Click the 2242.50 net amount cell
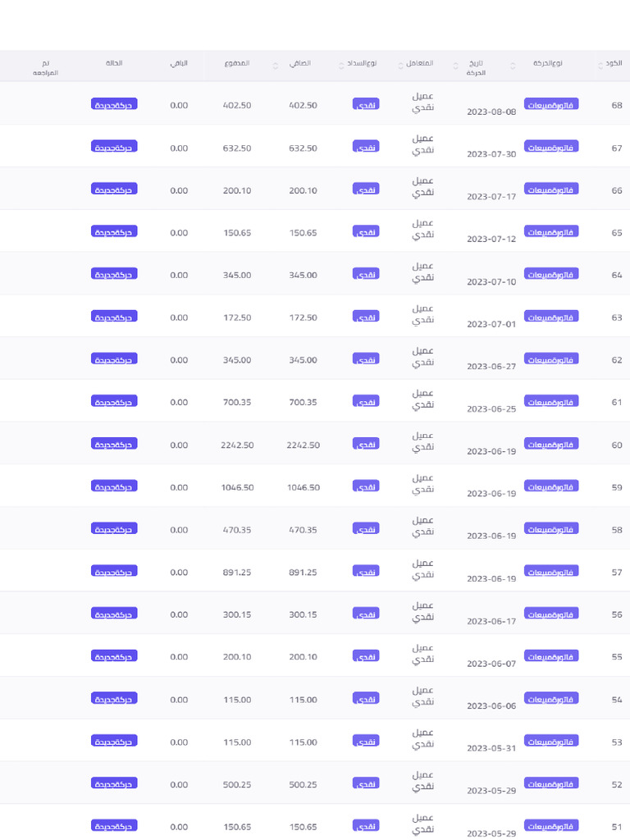This screenshot has height=840, width=630. 304,445
